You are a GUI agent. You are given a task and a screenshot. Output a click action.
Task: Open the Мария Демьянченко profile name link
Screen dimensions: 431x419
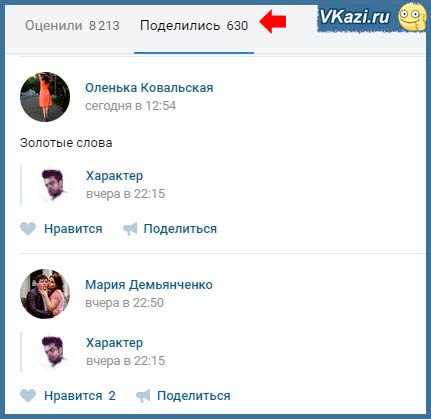(149, 285)
